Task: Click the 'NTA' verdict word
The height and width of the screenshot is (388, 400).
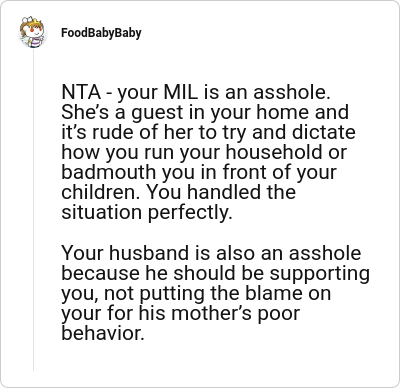Action: [x=81, y=92]
